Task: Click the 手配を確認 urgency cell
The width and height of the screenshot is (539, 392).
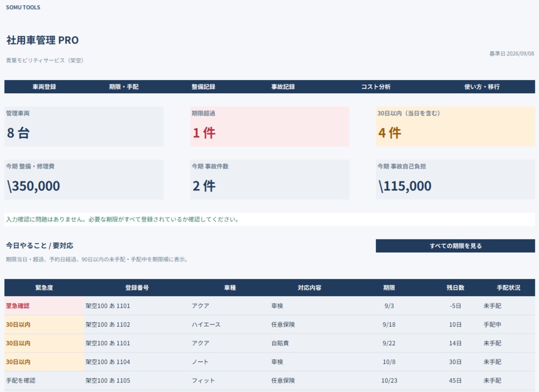Action: 44,380
